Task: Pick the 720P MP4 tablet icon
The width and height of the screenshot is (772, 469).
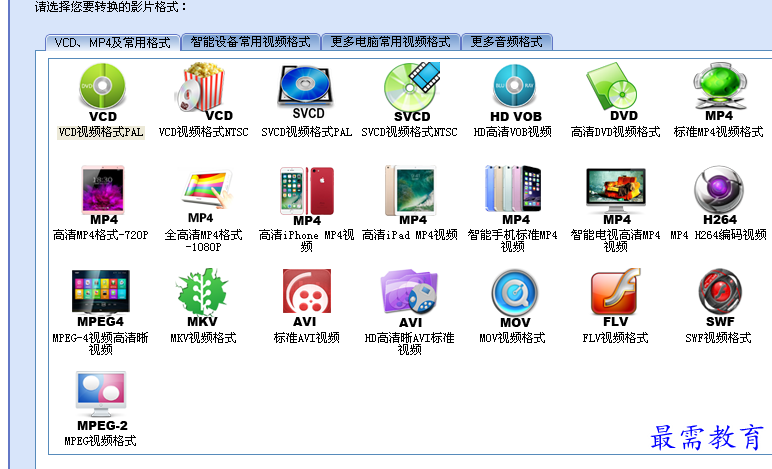Action: 103,196
